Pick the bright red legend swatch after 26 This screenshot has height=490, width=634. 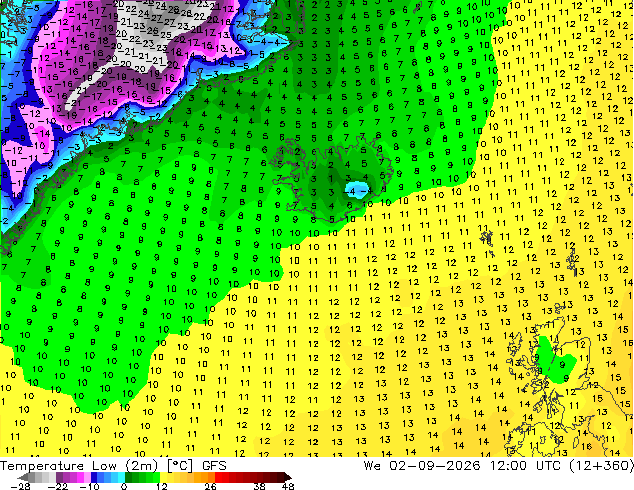pyautogui.click(x=218, y=477)
